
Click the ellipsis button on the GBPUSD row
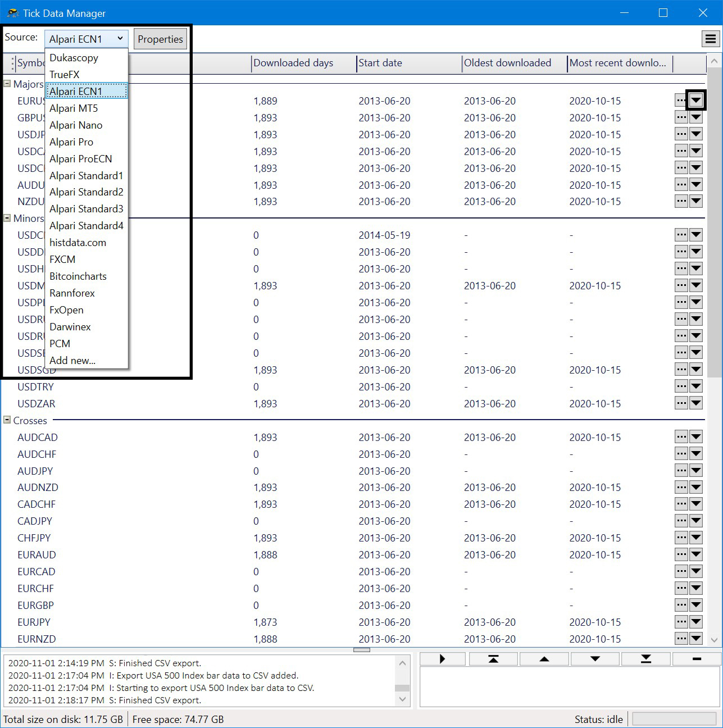point(681,117)
